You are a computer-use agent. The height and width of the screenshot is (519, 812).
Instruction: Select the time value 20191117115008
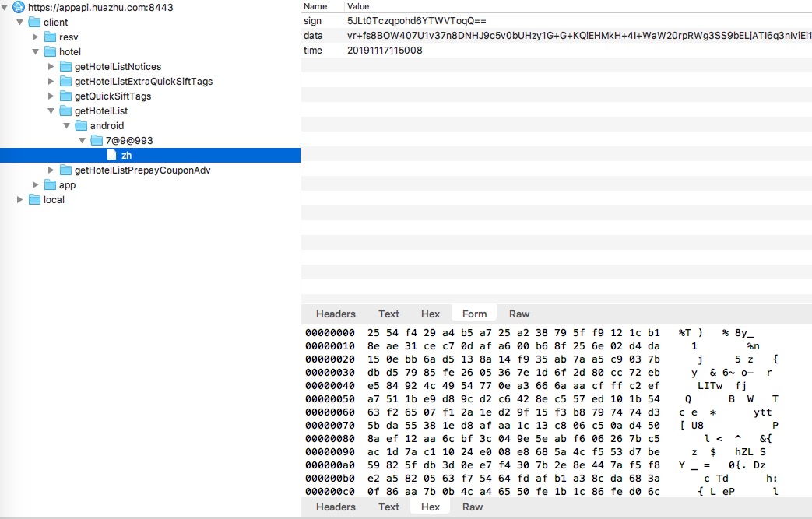click(385, 51)
